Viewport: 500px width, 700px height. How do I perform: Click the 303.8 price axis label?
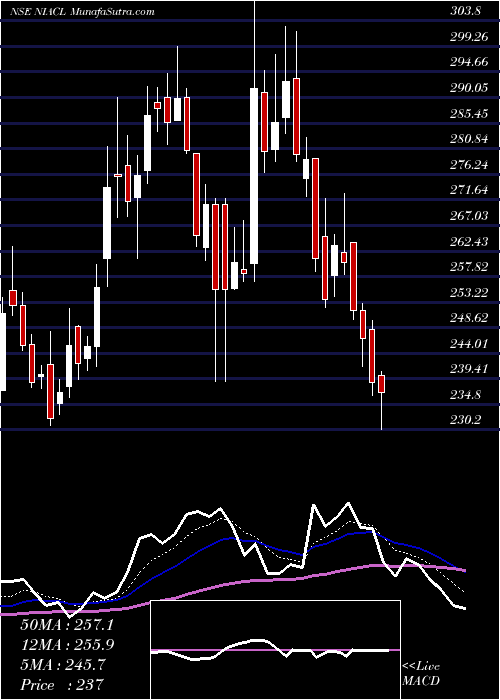point(466,12)
